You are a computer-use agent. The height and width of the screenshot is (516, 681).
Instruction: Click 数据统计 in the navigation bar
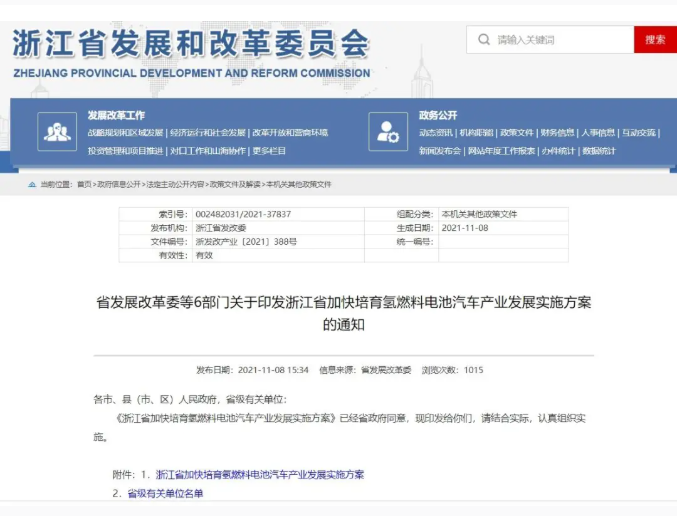(x=599, y=151)
